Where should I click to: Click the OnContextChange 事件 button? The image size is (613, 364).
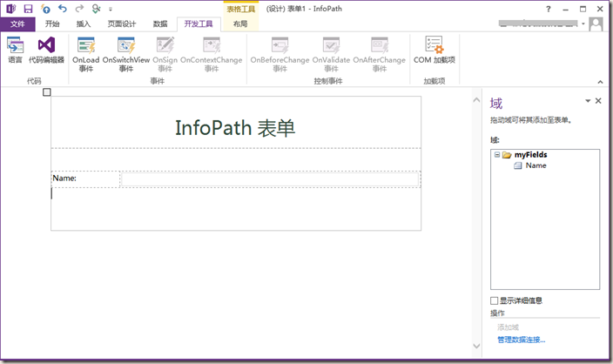(x=212, y=55)
